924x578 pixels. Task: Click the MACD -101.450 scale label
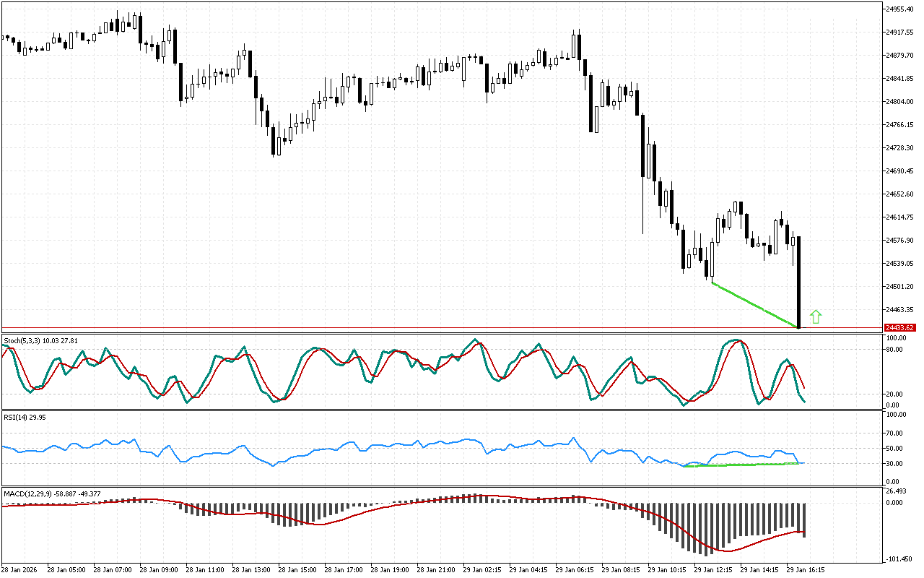[898, 558]
